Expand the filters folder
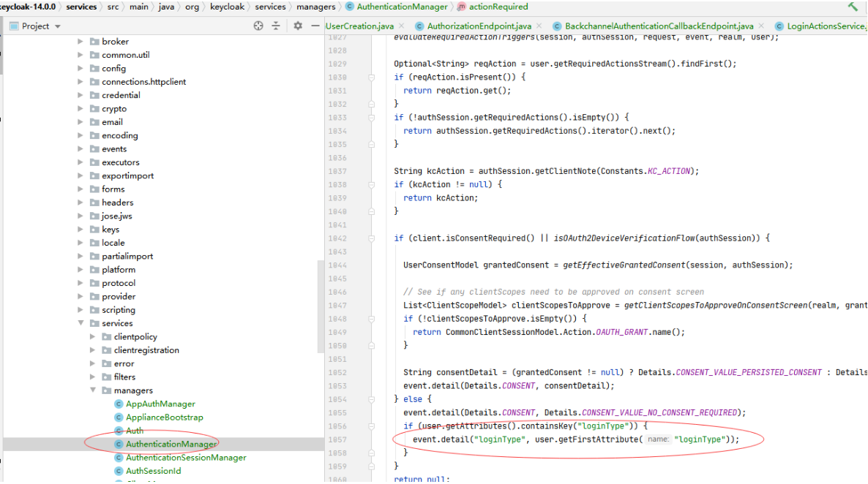The image size is (868, 484). [x=92, y=377]
